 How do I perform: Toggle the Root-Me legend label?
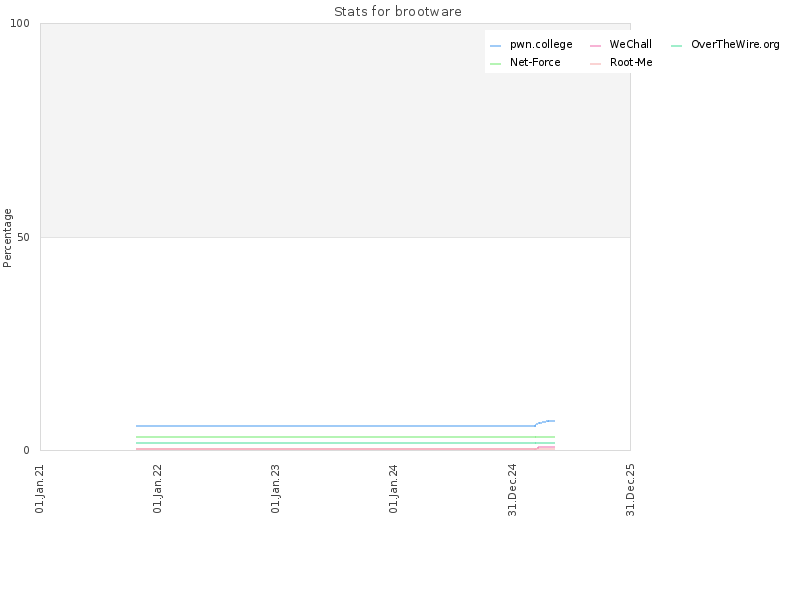[x=631, y=62]
